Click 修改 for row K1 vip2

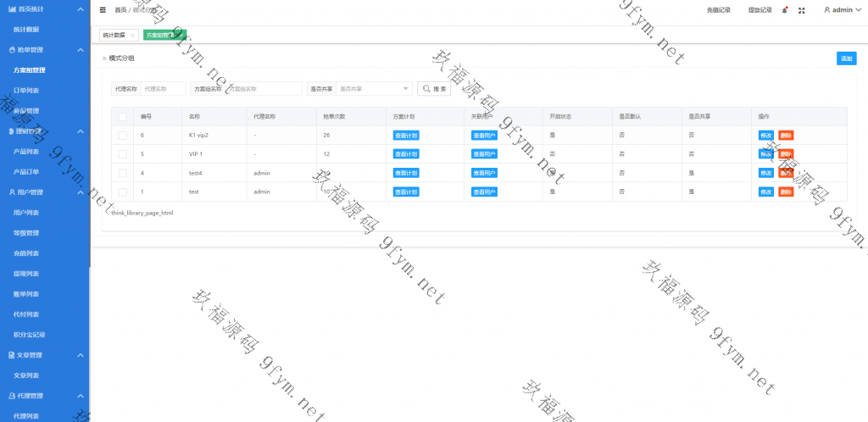click(766, 135)
